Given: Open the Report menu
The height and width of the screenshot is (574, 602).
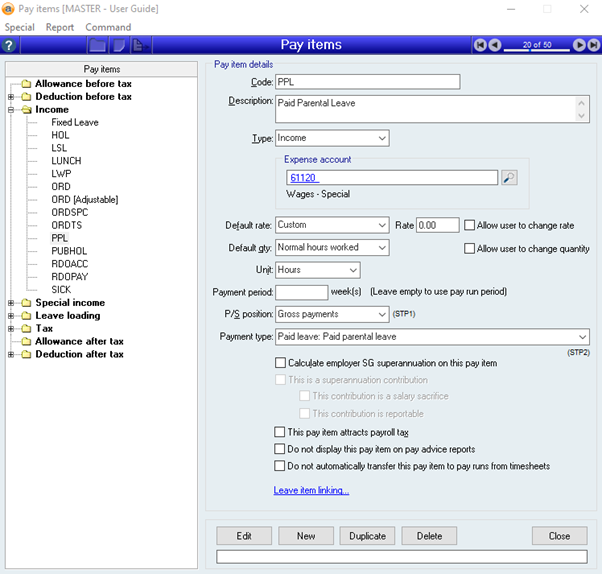Looking at the screenshot, I should coord(59,27).
